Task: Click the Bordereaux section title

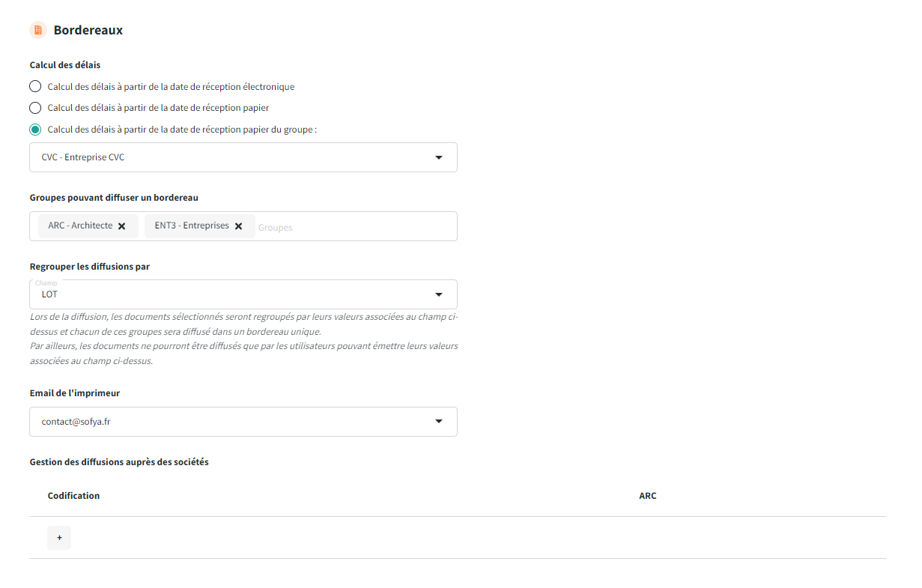Action: click(88, 31)
